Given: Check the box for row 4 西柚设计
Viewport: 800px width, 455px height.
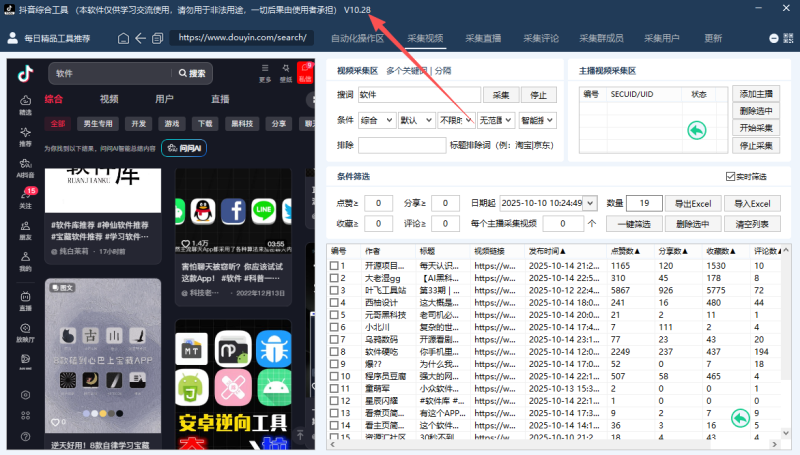Looking at the screenshot, I should click(x=334, y=302).
